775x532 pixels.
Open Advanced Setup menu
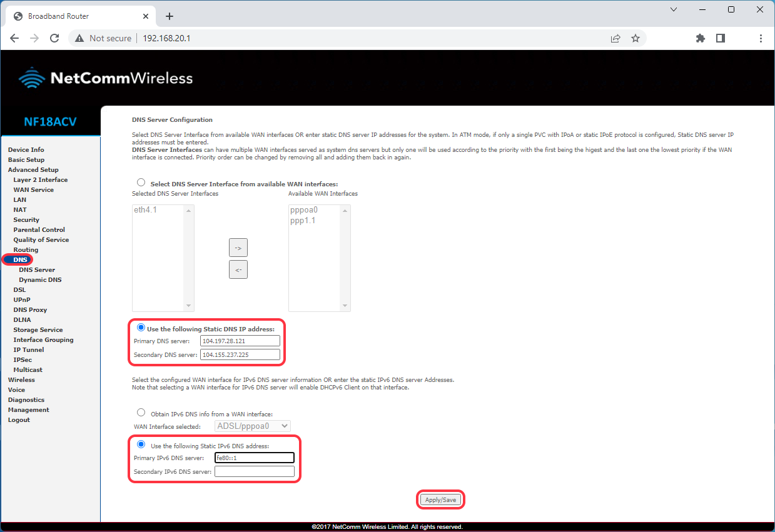tap(33, 169)
